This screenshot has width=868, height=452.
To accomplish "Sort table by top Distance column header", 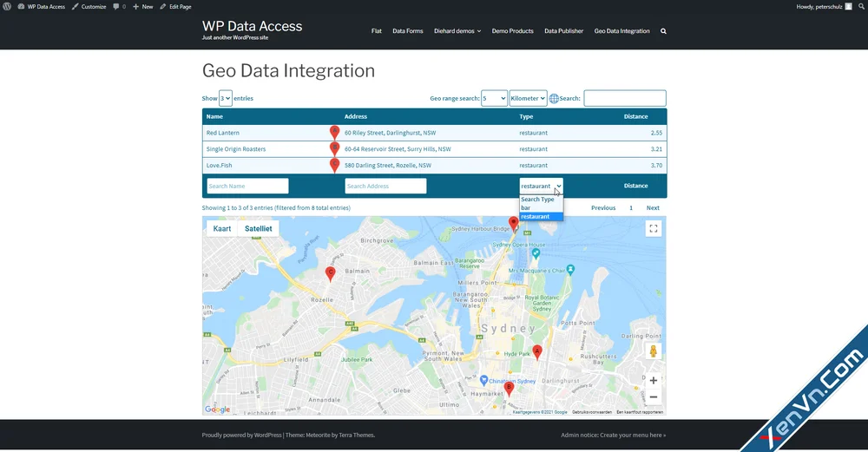I will (635, 117).
